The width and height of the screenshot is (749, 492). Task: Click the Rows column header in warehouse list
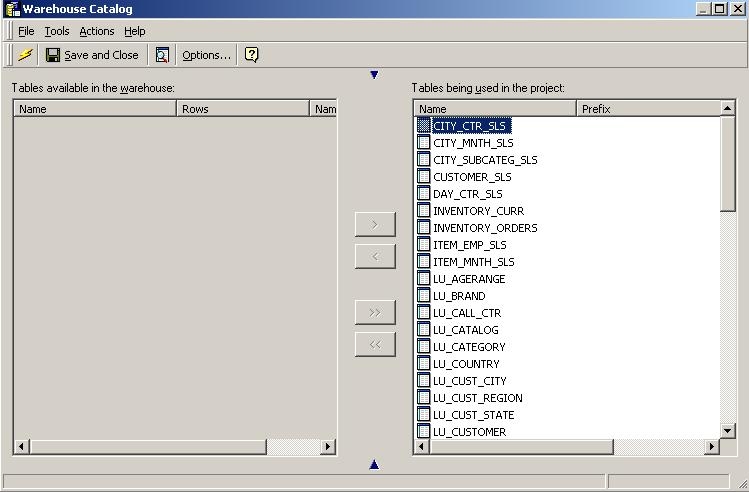244,109
